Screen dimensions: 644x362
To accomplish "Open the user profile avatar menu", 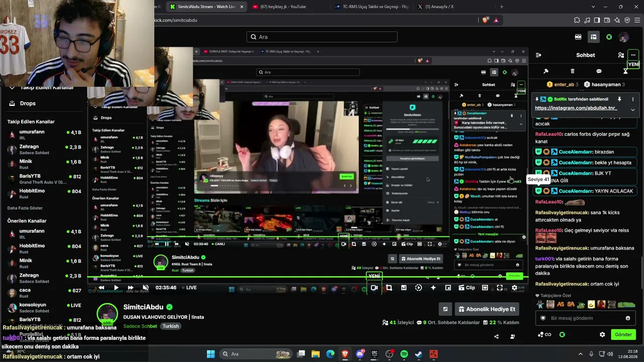I will point(624,37).
